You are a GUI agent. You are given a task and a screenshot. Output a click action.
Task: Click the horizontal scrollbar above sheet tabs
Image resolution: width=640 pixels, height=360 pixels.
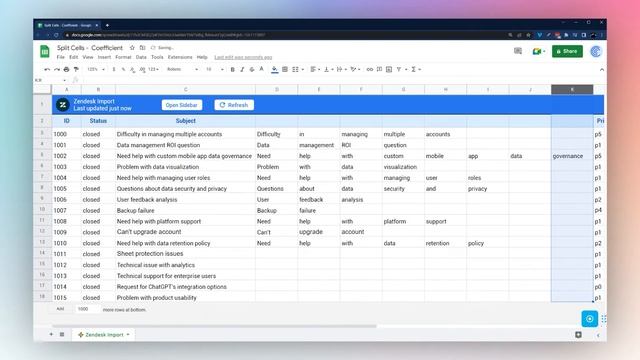[214, 326]
